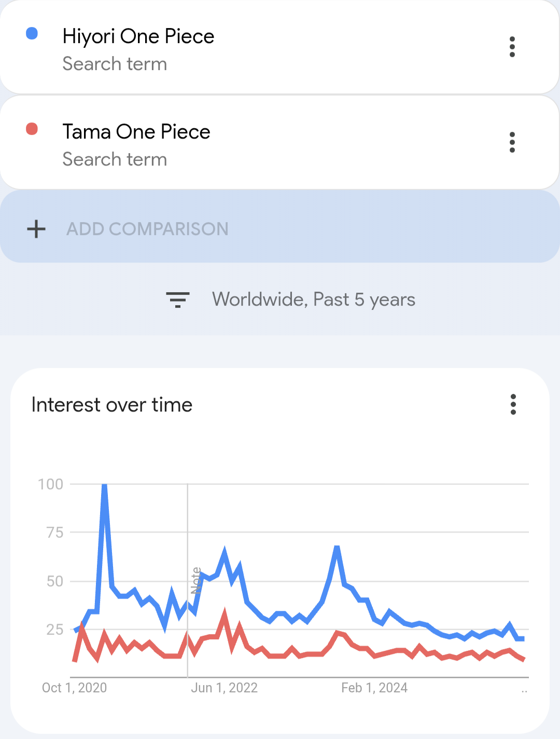Click the Oct 1, 2020 axis label
Image resolution: width=560 pixels, height=739 pixels.
click(x=74, y=688)
